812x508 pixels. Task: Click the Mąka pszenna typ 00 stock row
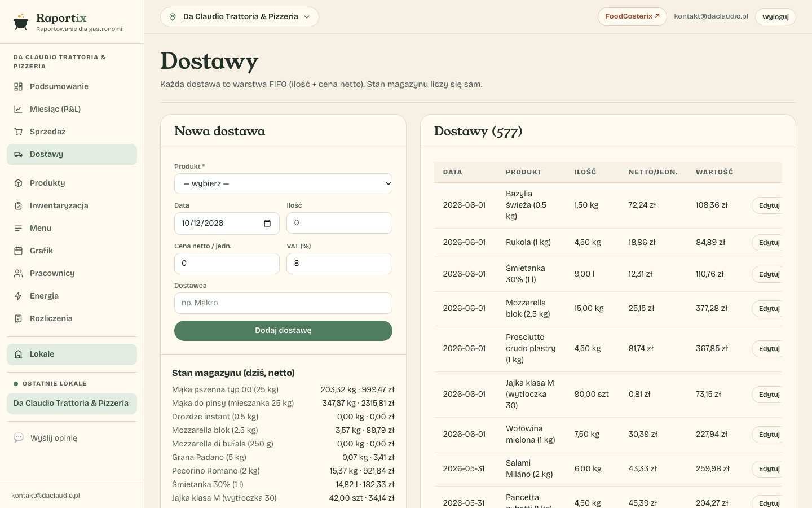(x=283, y=389)
